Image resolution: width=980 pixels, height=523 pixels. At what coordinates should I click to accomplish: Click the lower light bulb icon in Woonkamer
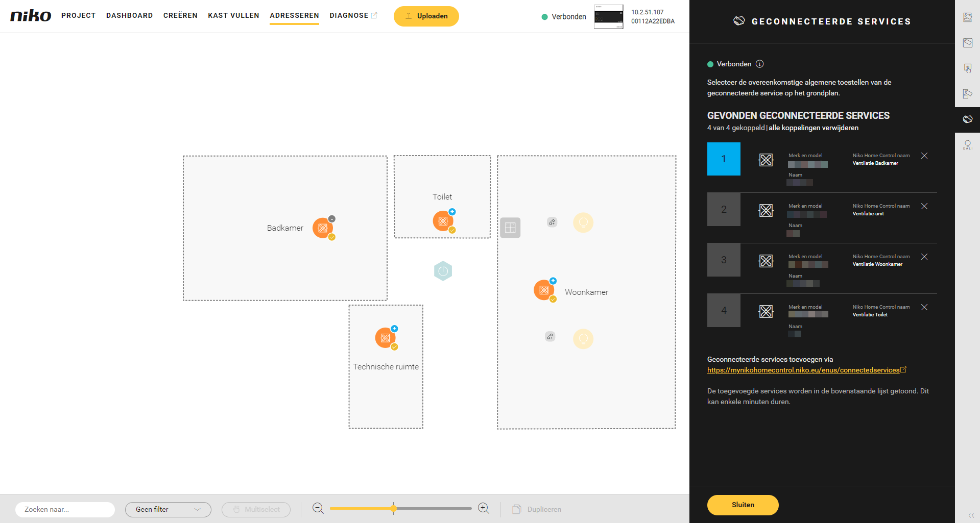583,339
